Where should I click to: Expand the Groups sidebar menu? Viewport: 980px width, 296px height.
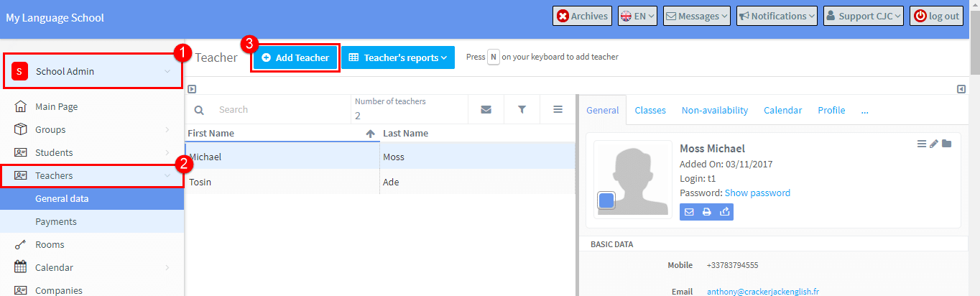(92, 129)
